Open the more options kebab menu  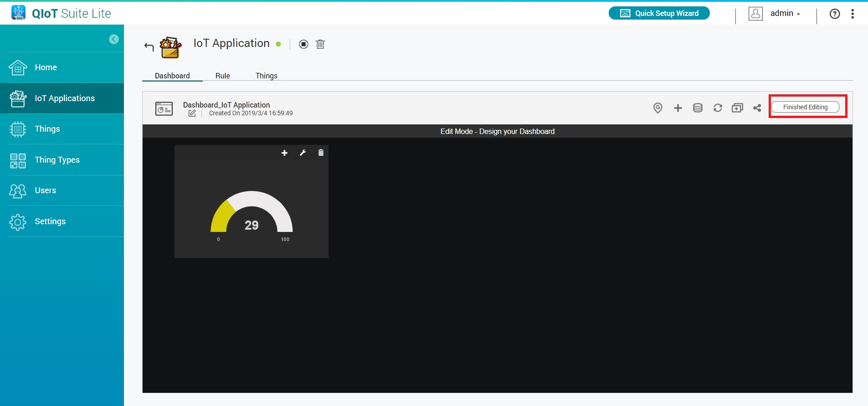(x=853, y=14)
